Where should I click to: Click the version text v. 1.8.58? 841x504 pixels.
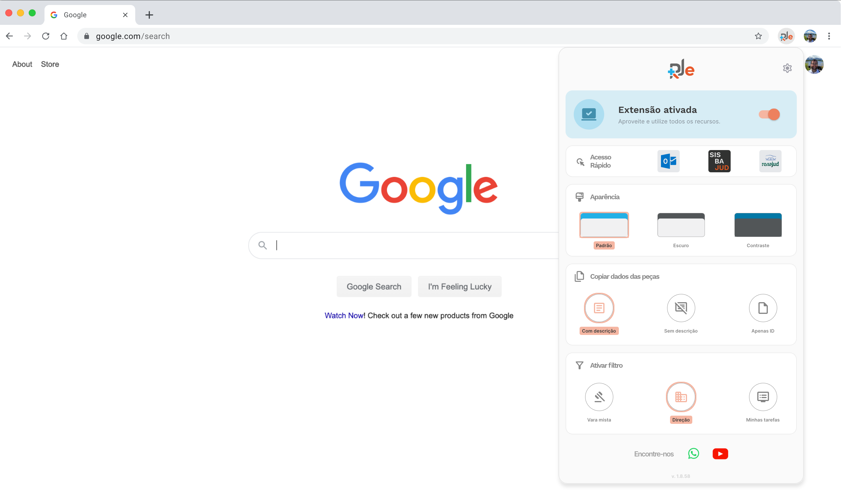click(681, 476)
